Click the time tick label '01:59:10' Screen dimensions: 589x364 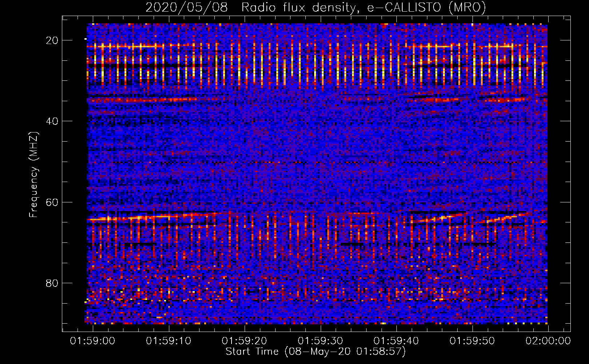pyautogui.click(x=169, y=341)
